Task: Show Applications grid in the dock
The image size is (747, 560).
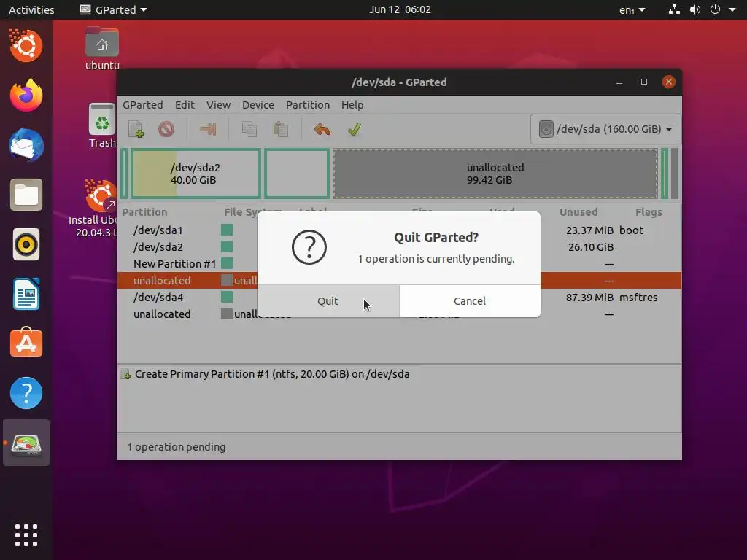Action: pos(26,534)
